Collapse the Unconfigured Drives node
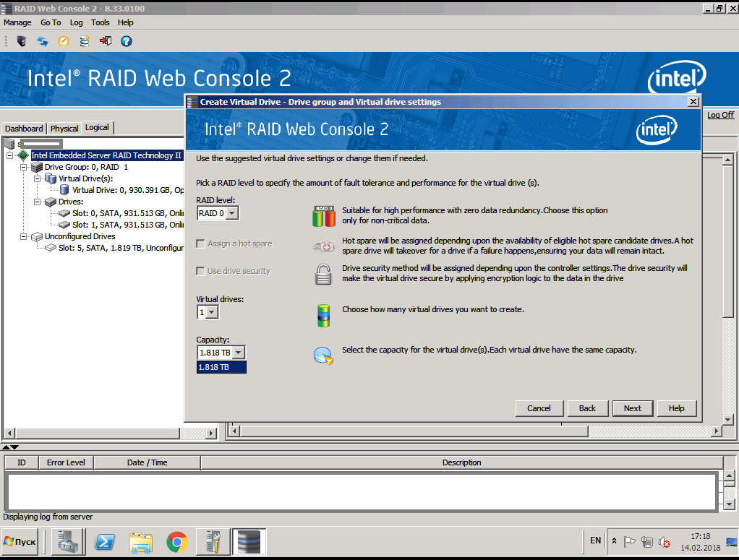Screen dimensions: 739x560 point(24,236)
